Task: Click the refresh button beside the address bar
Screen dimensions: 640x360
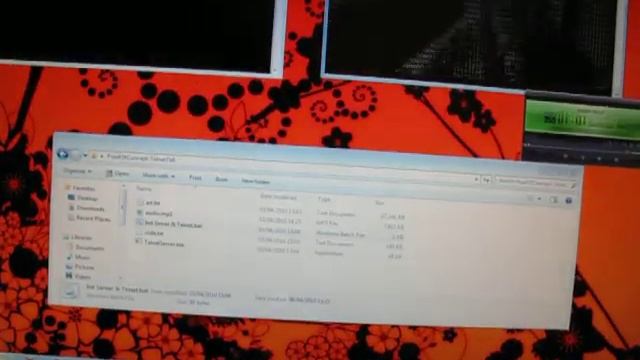Action: [486, 180]
